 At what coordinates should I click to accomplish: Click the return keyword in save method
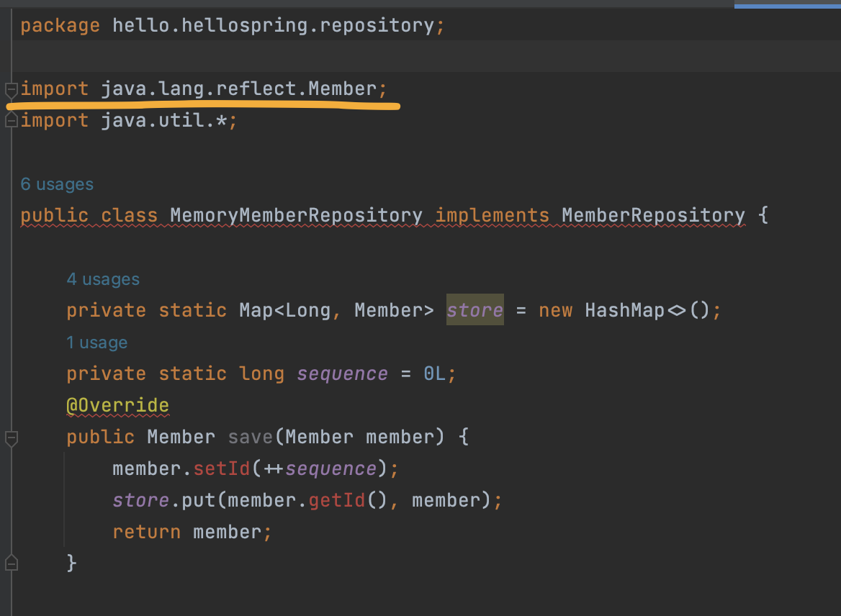[x=146, y=532]
